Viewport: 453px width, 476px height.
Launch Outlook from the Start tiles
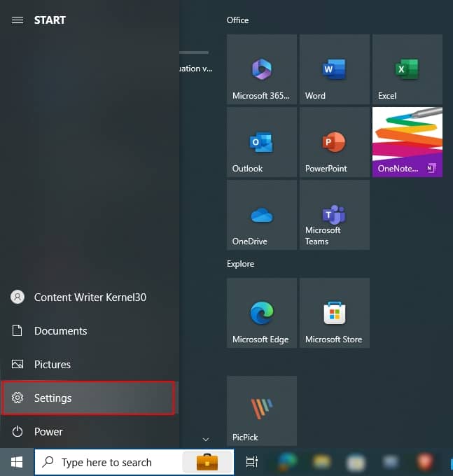(262, 142)
